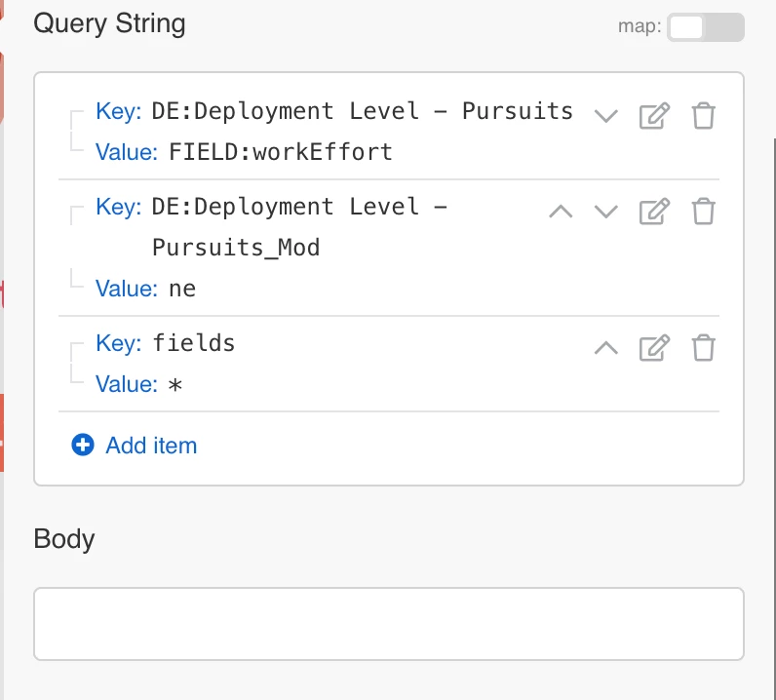Delete the Pursuits_Mod query item
Image resolution: width=776 pixels, height=700 pixels.
(703, 211)
